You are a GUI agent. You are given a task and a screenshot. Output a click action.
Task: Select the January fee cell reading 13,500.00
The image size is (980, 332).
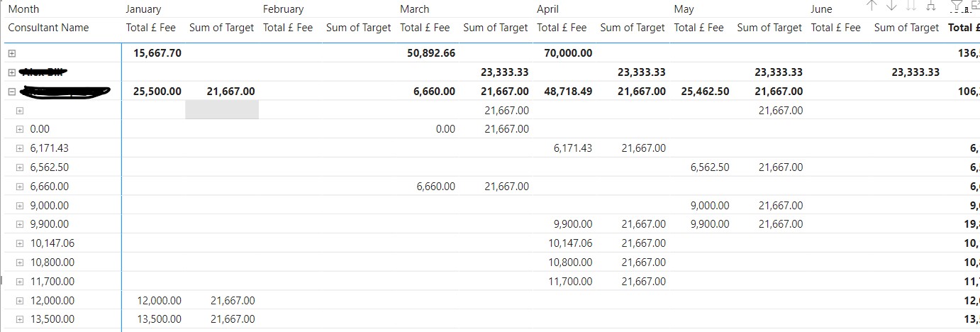tap(159, 319)
